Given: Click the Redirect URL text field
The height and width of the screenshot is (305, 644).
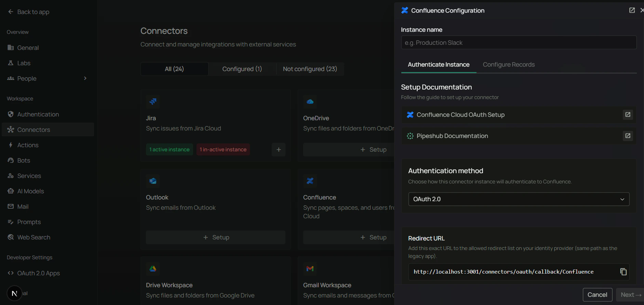Looking at the screenshot, I should pyautogui.click(x=519, y=272).
